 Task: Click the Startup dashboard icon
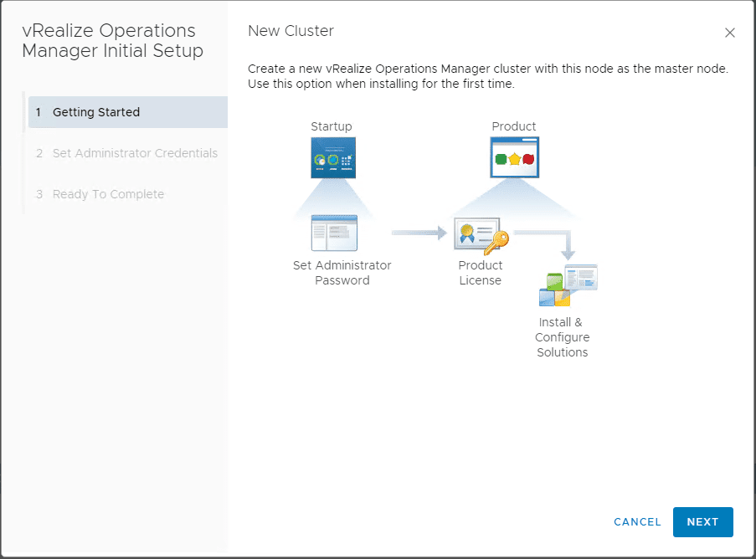coord(333,157)
